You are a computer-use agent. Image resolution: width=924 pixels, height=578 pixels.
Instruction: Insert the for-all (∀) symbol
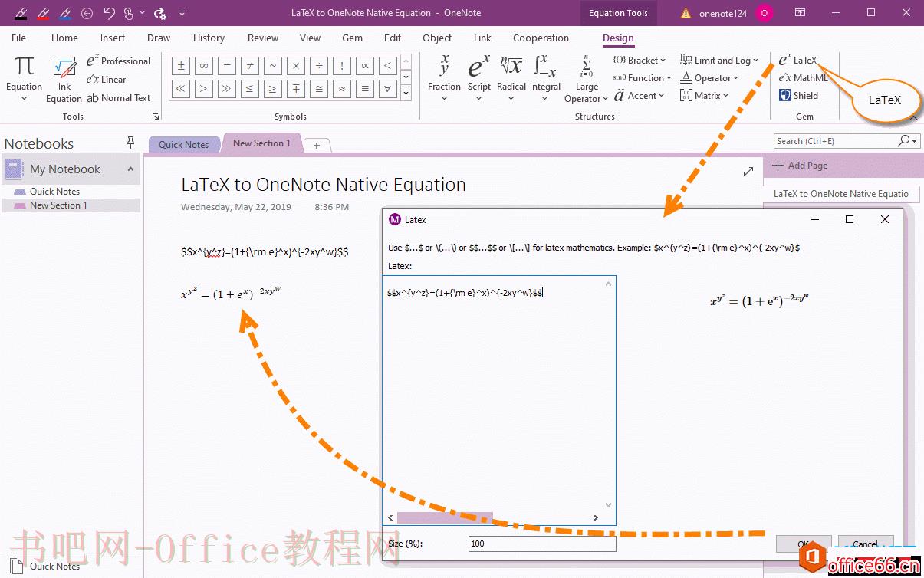point(388,89)
